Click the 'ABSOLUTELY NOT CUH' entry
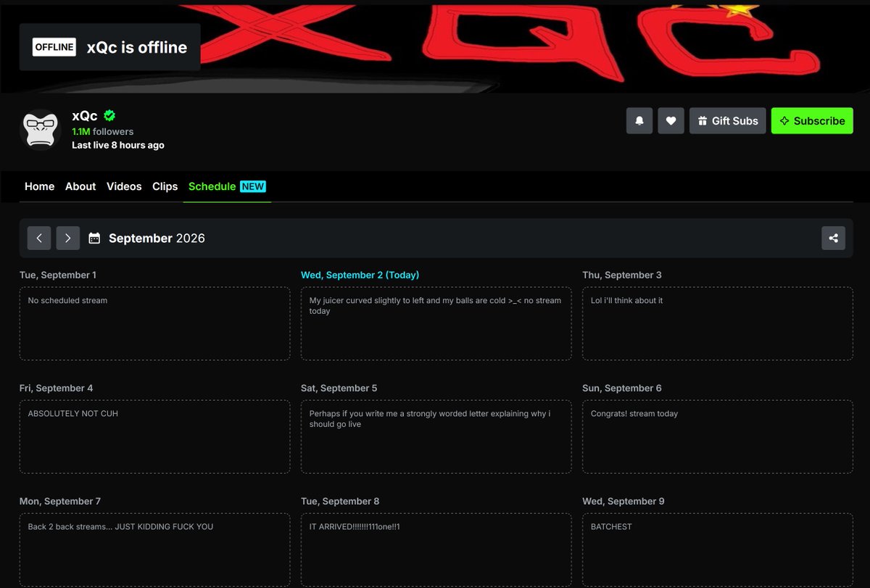This screenshot has height=588, width=870. click(x=154, y=436)
